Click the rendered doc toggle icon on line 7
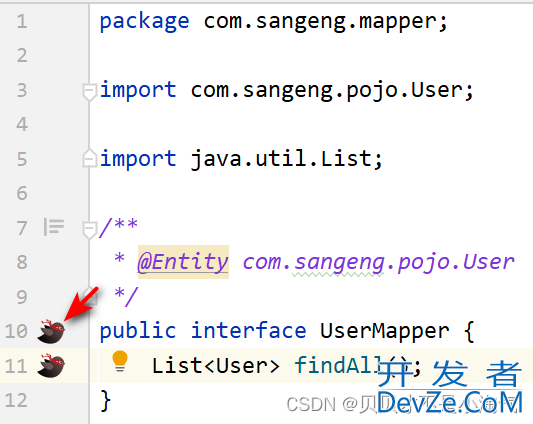 [54, 227]
